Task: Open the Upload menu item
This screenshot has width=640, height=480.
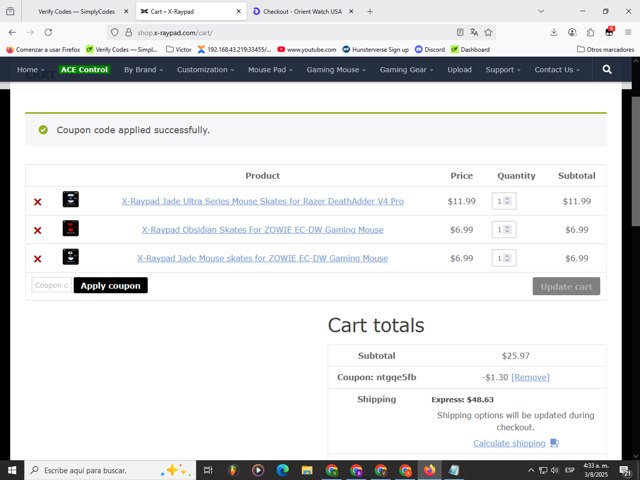Action: [459, 69]
